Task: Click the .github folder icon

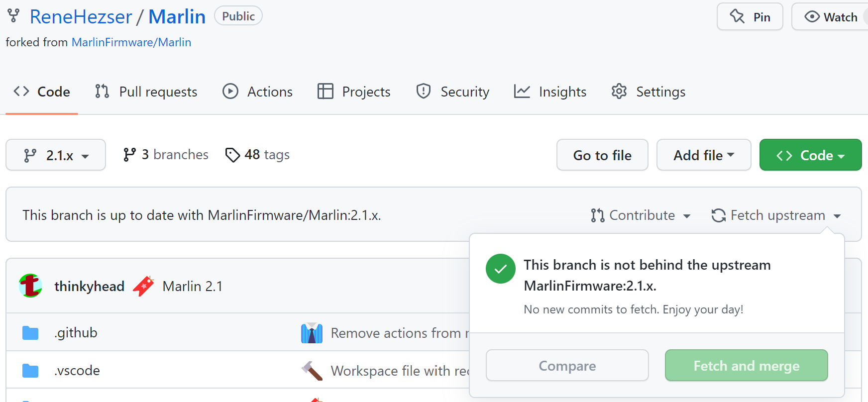Action: [30, 333]
